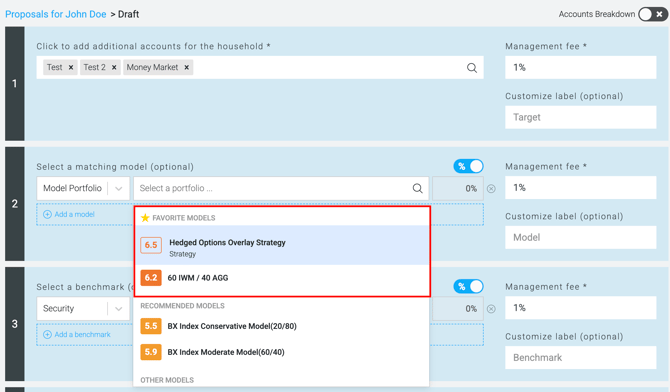The image size is (670, 392).
Task: Toggle the percent switch for matching model
Action: tap(468, 166)
